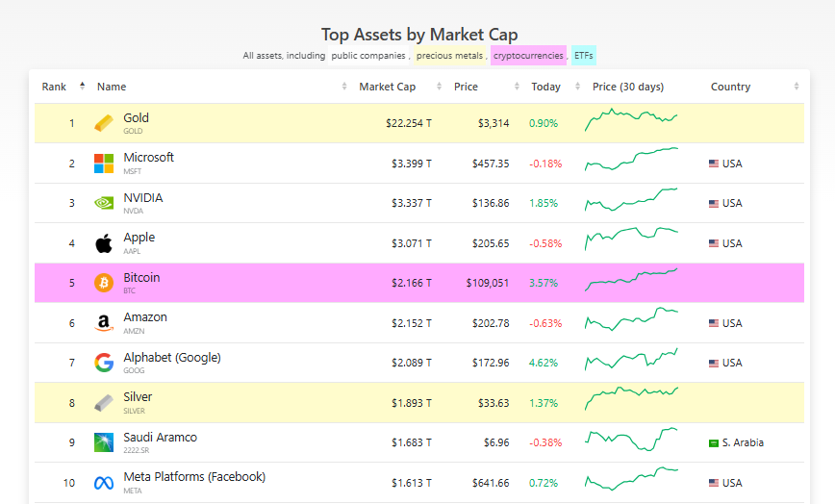This screenshot has height=504, width=835.
Task: Sort by Market Cap sort arrows
Action: [x=439, y=87]
